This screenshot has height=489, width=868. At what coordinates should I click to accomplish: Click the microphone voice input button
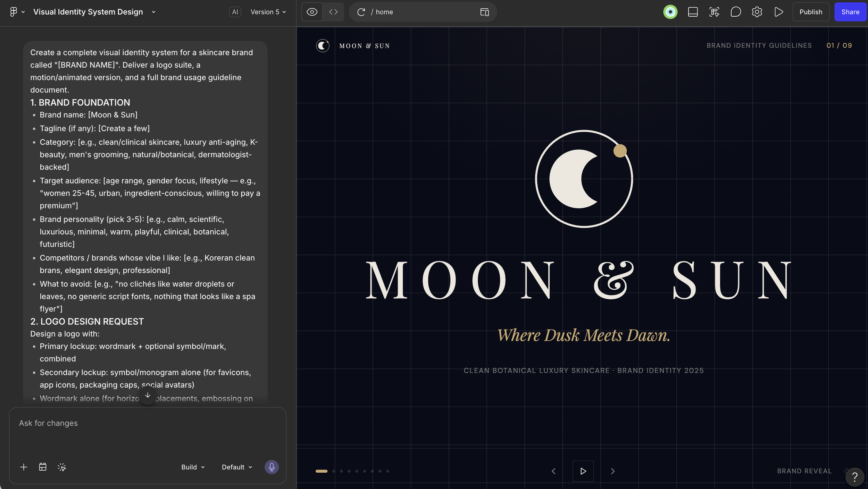pyautogui.click(x=272, y=467)
